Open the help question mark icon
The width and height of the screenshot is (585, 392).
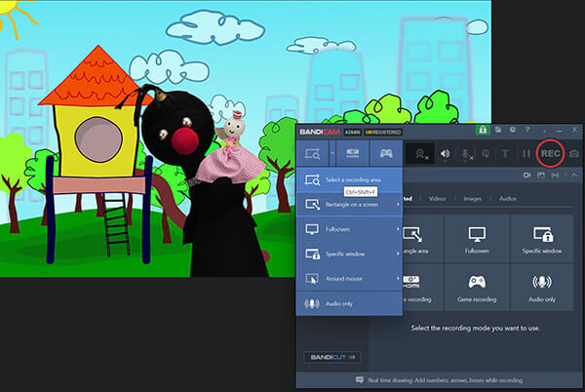coord(527,130)
